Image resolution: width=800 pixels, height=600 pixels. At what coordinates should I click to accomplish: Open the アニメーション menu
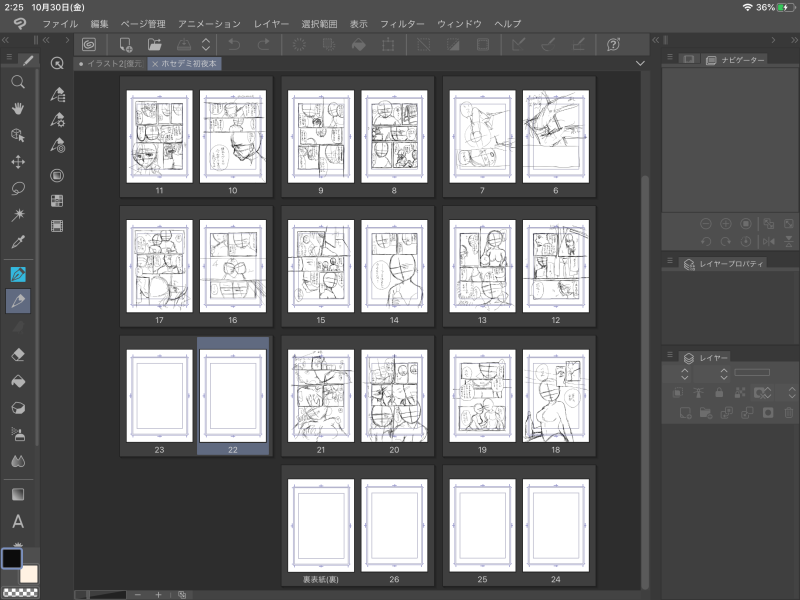coord(209,24)
